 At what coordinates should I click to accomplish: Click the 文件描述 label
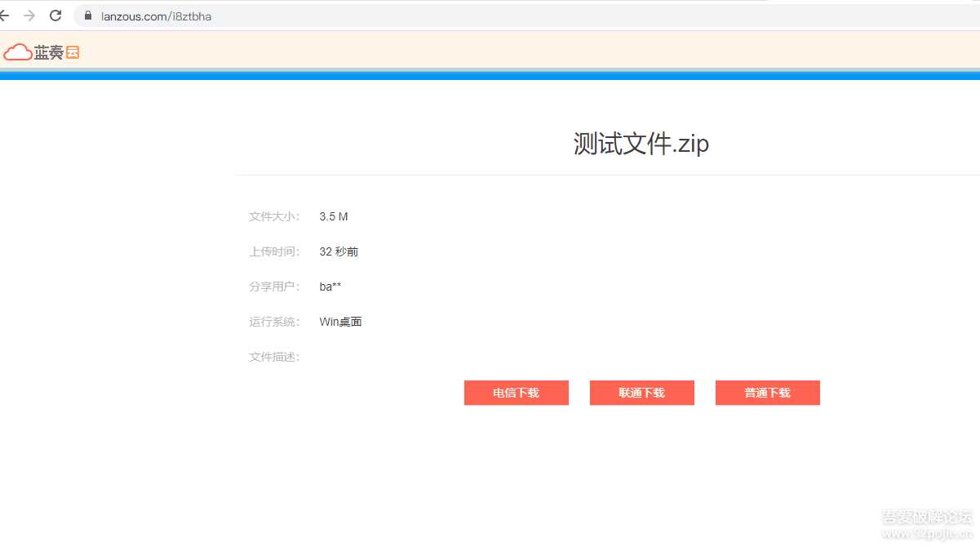click(x=273, y=356)
